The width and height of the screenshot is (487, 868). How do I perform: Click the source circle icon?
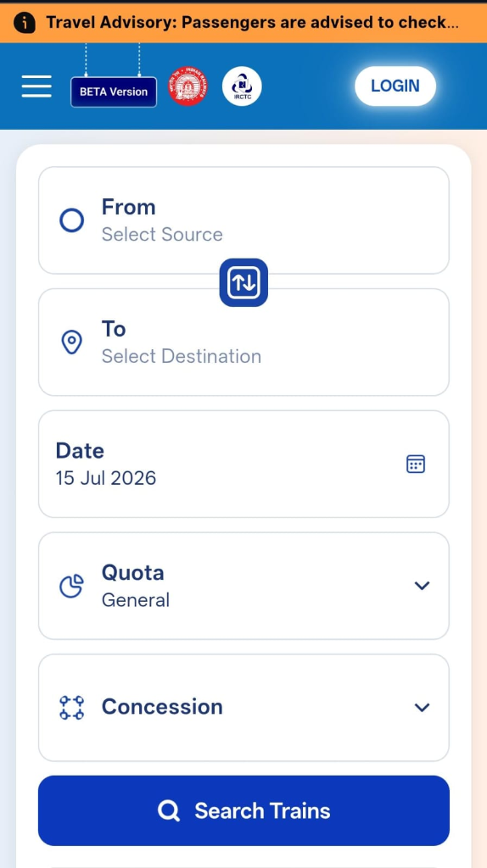(71, 220)
